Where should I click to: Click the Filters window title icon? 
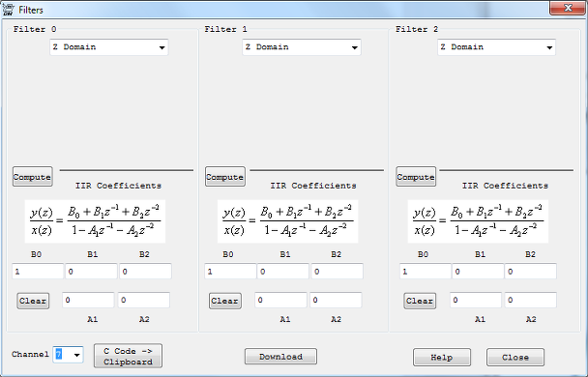pos(8,10)
